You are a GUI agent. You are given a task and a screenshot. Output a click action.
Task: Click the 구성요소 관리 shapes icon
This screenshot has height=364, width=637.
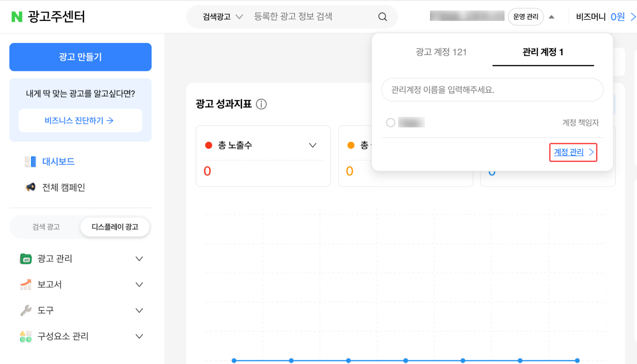26,336
